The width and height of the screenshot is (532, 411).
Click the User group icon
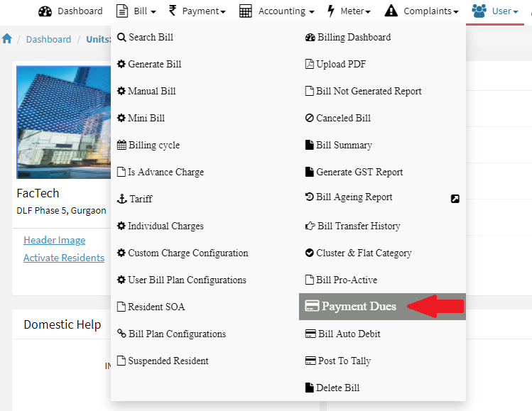point(479,11)
